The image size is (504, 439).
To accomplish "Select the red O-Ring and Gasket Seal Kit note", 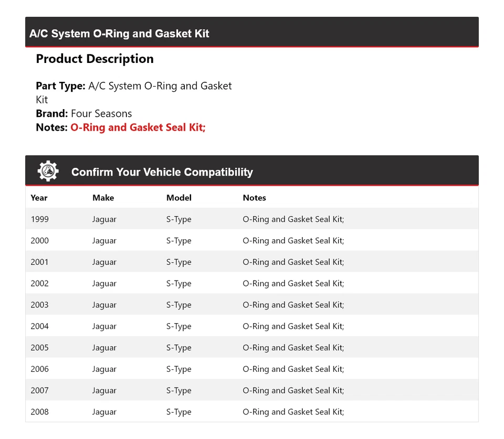I will (x=138, y=127).
